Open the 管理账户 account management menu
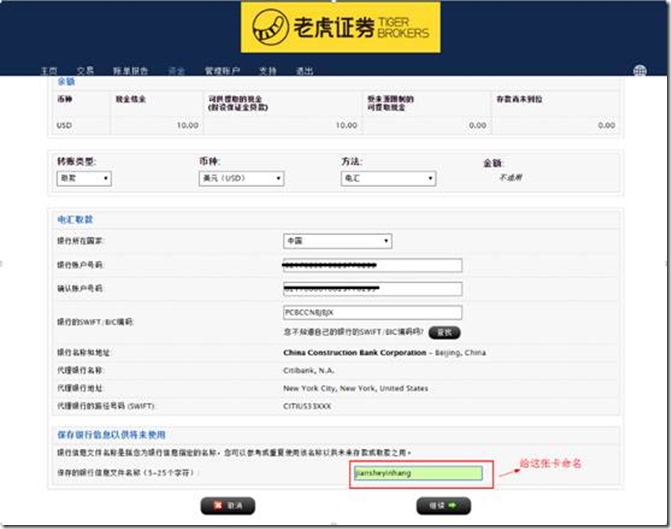The height and width of the screenshot is (529, 671). pos(222,71)
